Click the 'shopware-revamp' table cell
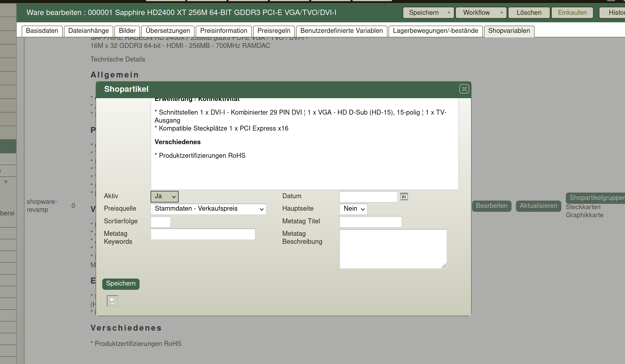The width and height of the screenshot is (625, 364). tap(42, 205)
